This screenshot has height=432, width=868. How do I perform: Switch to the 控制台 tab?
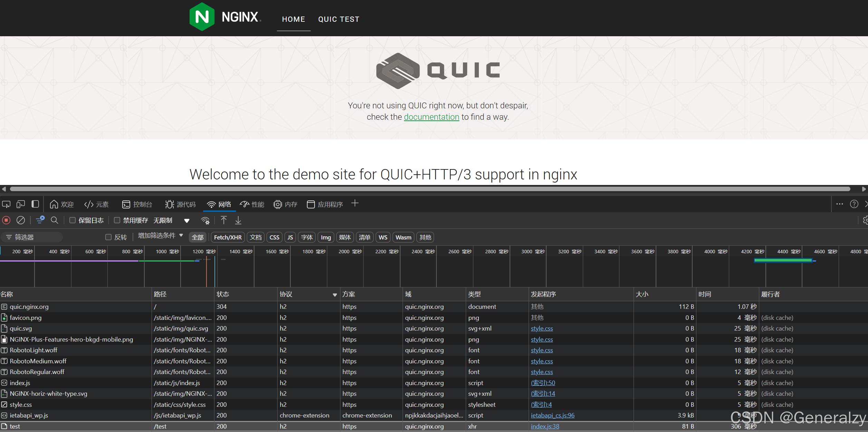click(x=137, y=204)
